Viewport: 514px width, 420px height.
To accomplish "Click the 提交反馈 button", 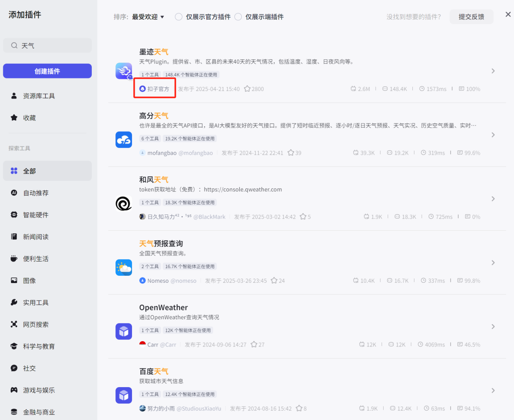I will pyautogui.click(x=471, y=17).
